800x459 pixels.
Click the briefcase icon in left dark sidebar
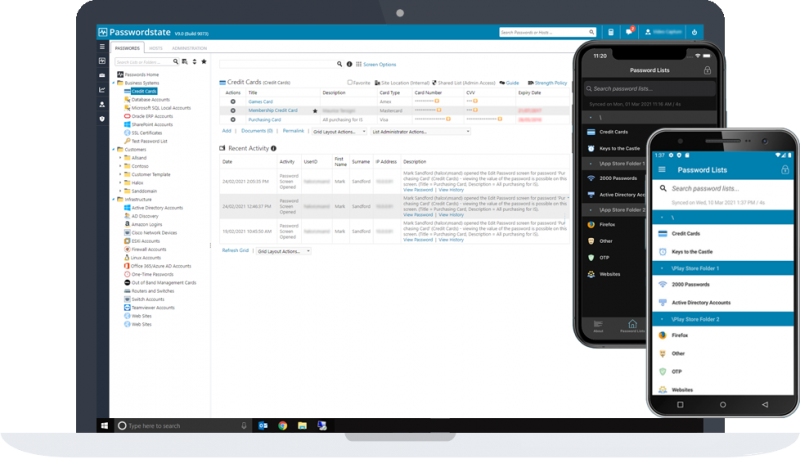(x=102, y=75)
